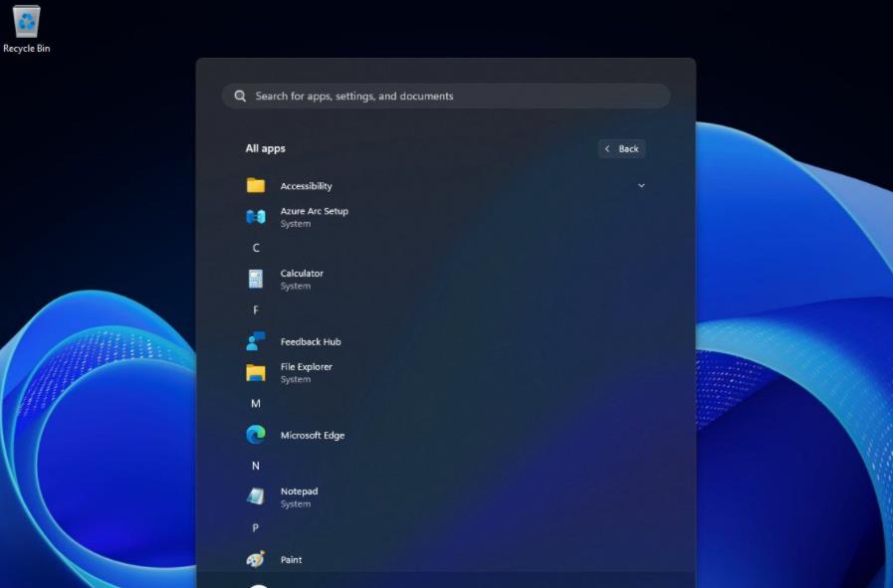The height and width of the screenshot is (588, 893).
Task: Click the magnifier search icon
Action: (240, 97)
